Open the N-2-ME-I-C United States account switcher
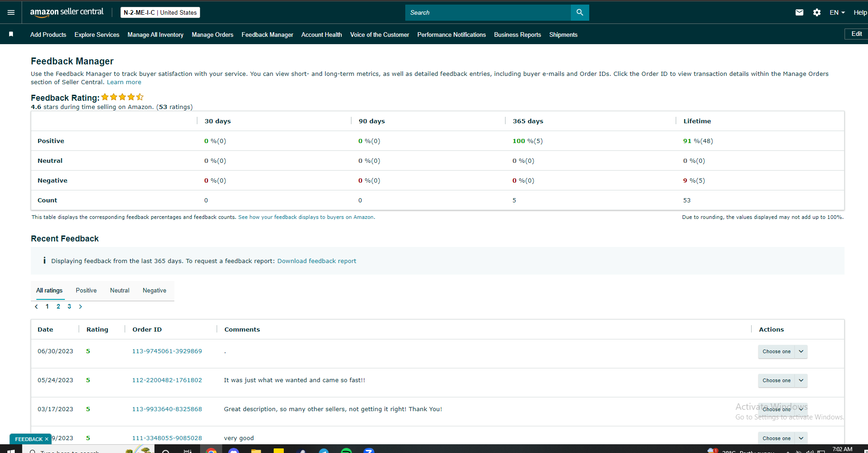The height and width of the screenshot is (453, 868). (160, 12)
